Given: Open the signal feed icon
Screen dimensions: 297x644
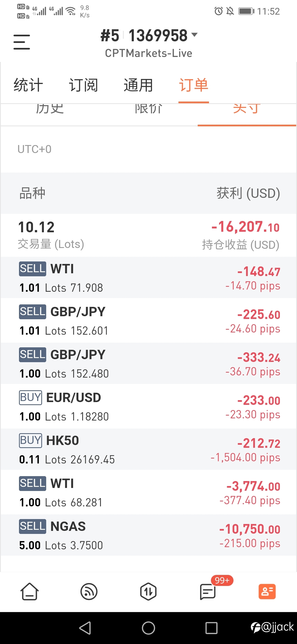Looking at the screenshot, I should point(89,591).
